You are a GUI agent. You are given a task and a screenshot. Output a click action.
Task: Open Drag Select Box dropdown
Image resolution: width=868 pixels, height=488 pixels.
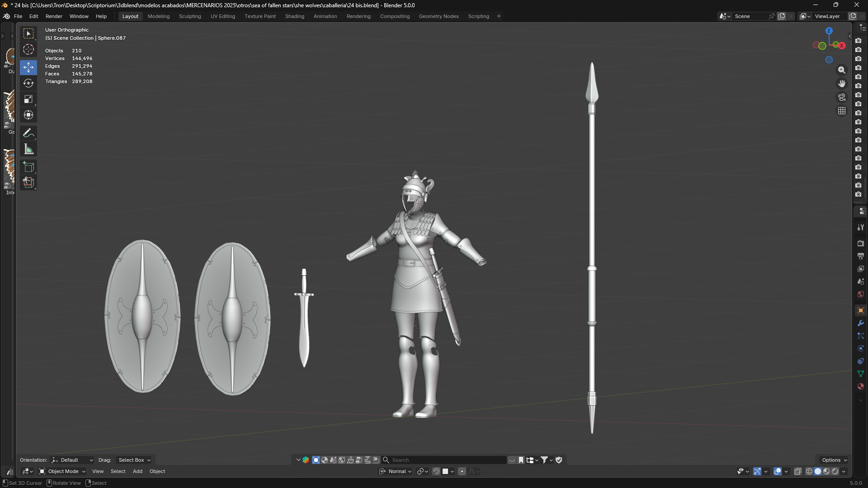click(x=134, y=460)
